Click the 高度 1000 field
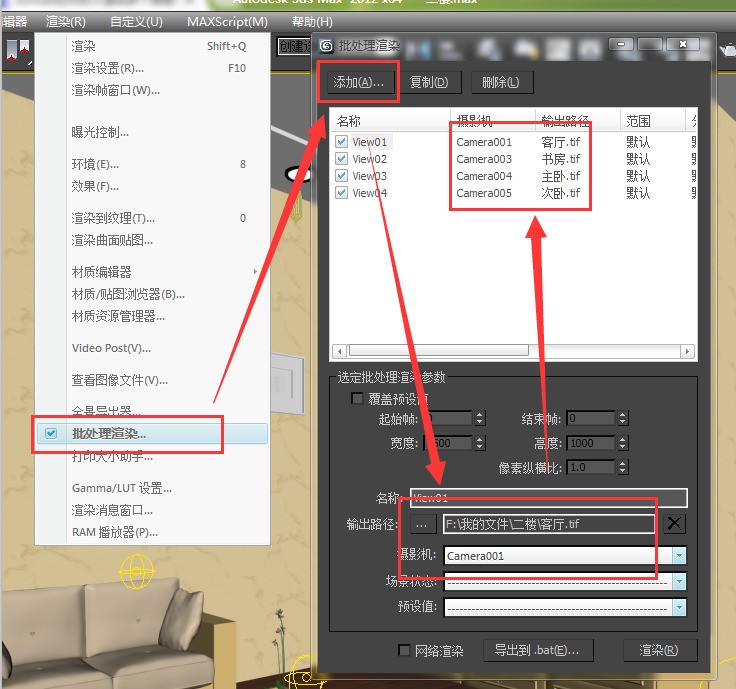 pos(590,443)
